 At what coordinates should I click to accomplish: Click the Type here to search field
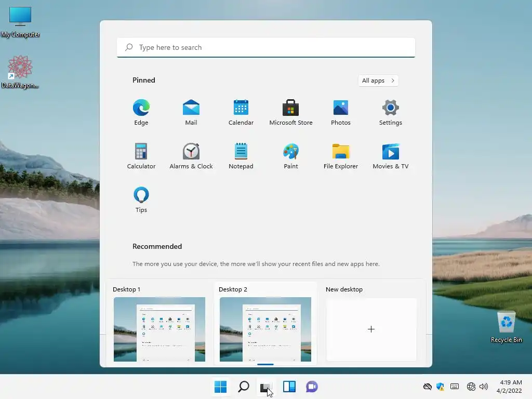click(x=266, y=47)
